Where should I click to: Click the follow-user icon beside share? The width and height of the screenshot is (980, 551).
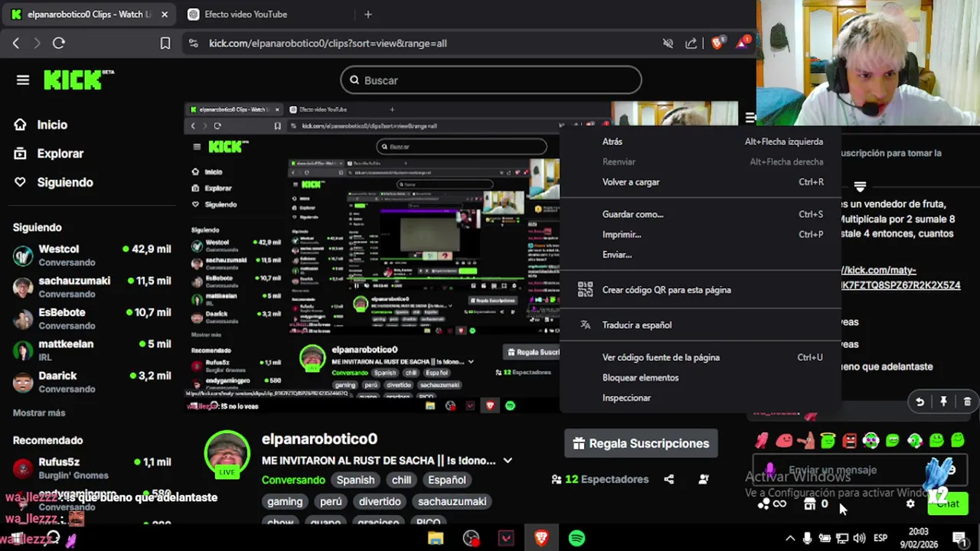tap(704, 479)
